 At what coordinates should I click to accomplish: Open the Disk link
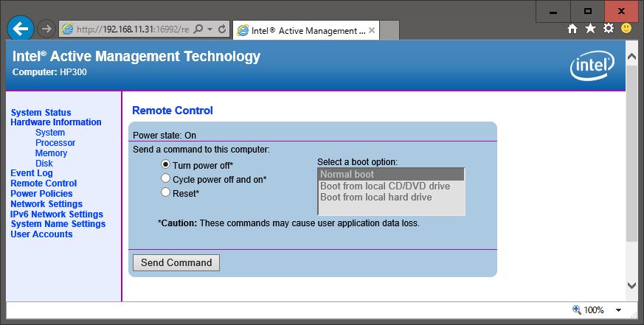pyautogui.click(x=44, y=164)
